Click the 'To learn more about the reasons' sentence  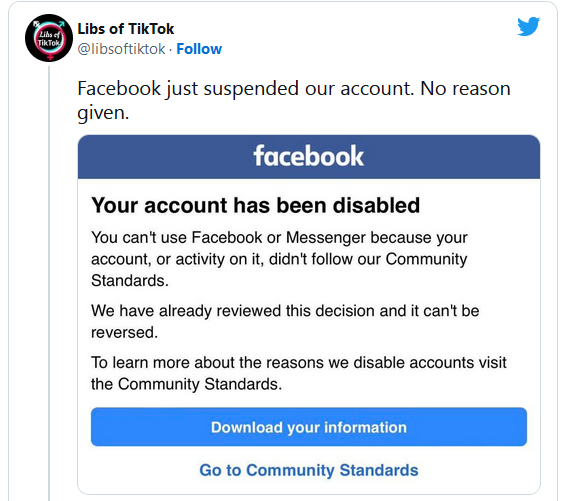coord(299,373)
